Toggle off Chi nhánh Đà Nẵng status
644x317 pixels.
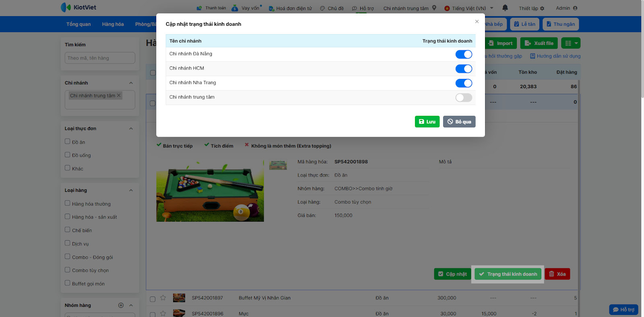click(464, 54)
